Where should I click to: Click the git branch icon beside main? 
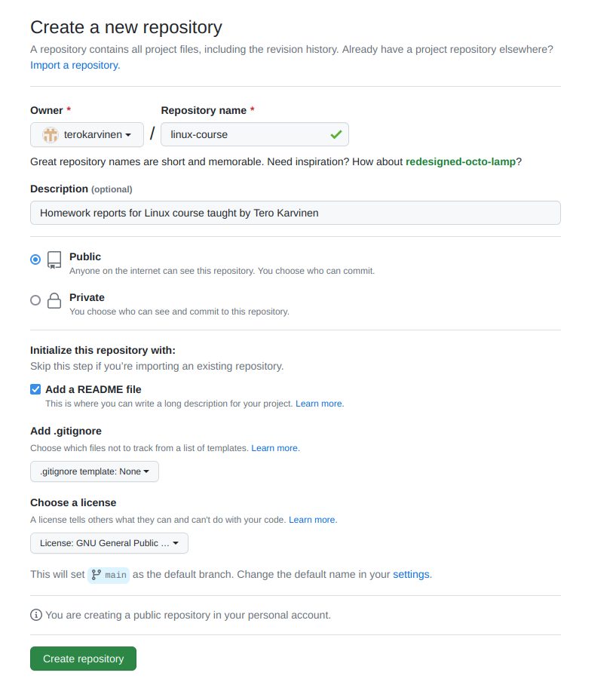(x=97, y=574)
